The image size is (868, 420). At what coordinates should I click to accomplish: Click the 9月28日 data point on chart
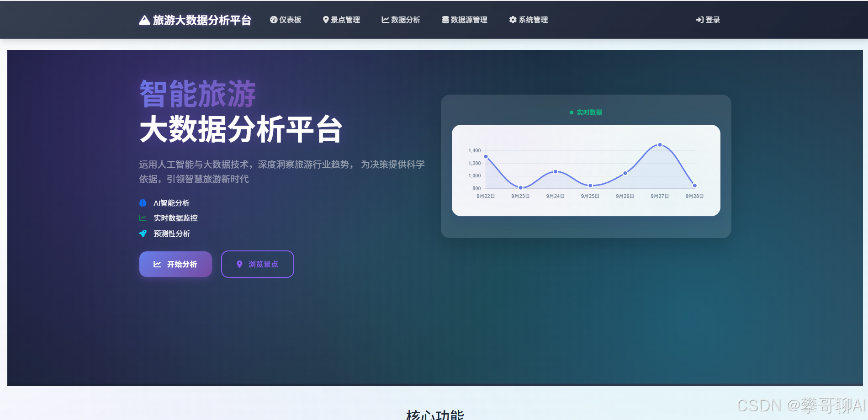(x=694, y=186)
